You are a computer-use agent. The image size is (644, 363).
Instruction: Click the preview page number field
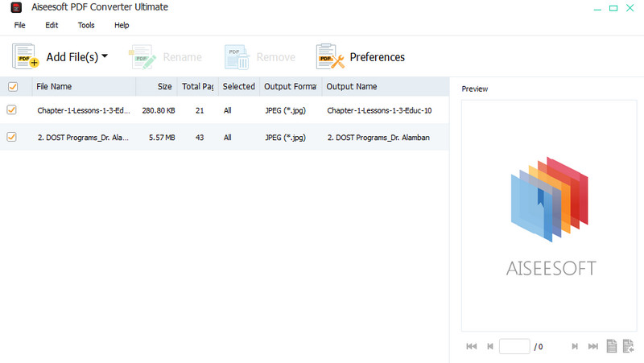pos(514,347)
